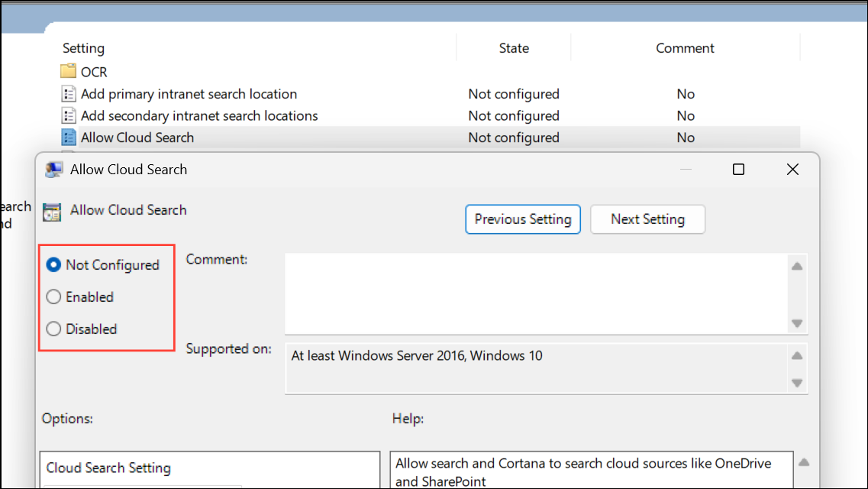Select the Enabled radio button
This screenshot has height=489, width=868.
coord(53,297)
